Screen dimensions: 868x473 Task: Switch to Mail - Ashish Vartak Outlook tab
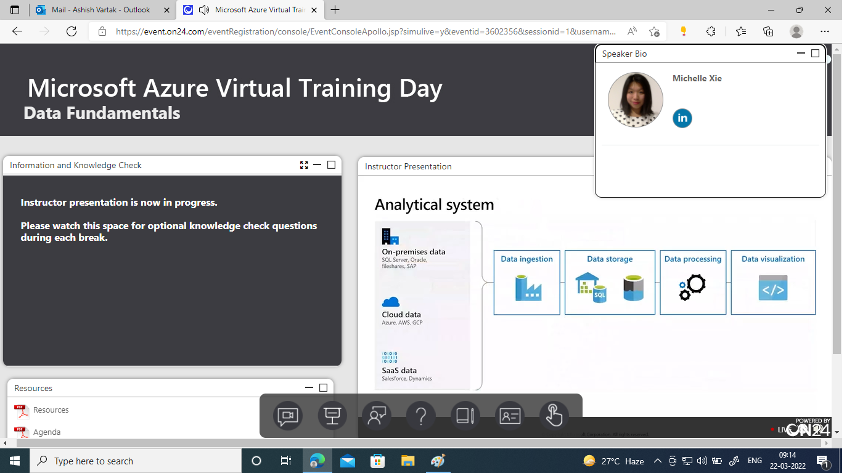(x=102, y=10)
